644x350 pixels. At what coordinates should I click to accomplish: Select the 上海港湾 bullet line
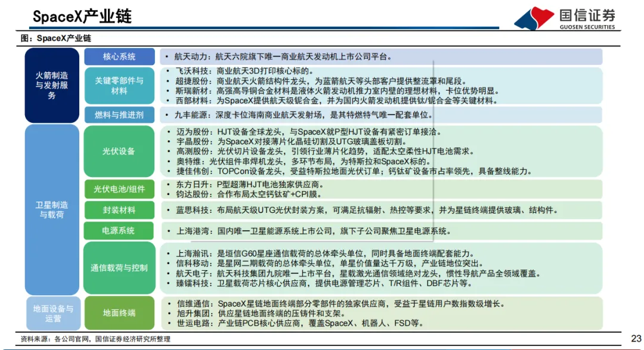tap(309, 231)
